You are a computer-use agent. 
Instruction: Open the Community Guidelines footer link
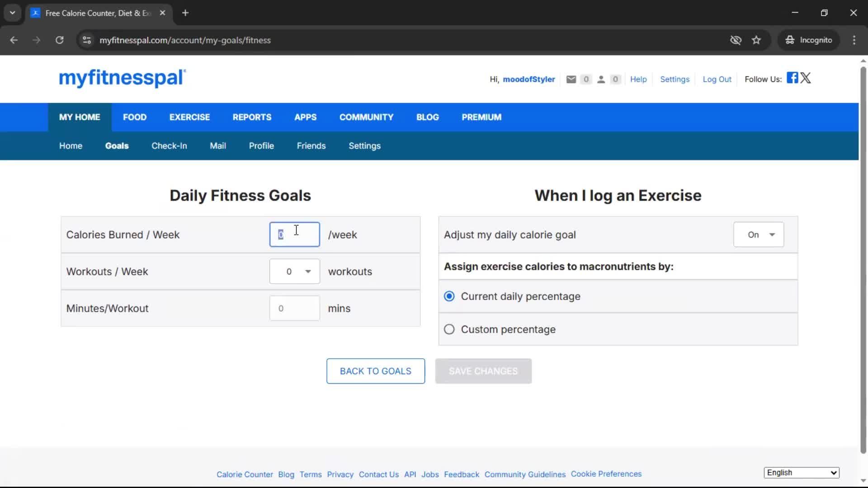525,474
